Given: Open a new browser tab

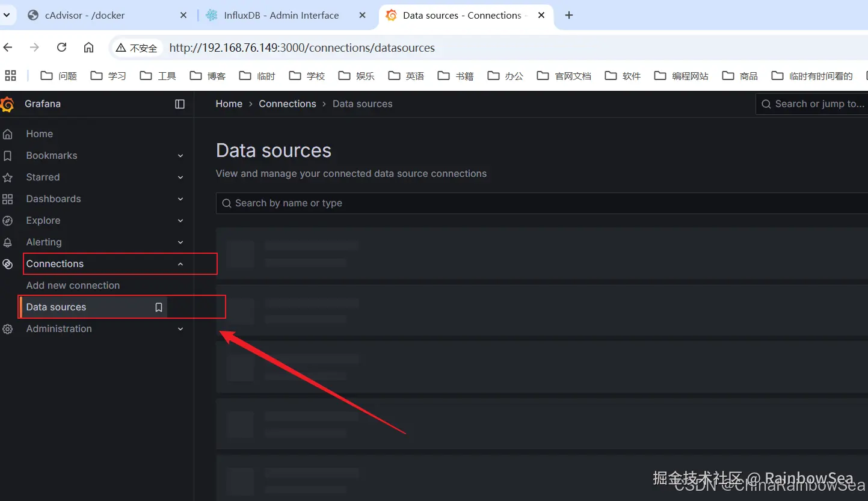Looking at the screenshot, I should point(569,16).
